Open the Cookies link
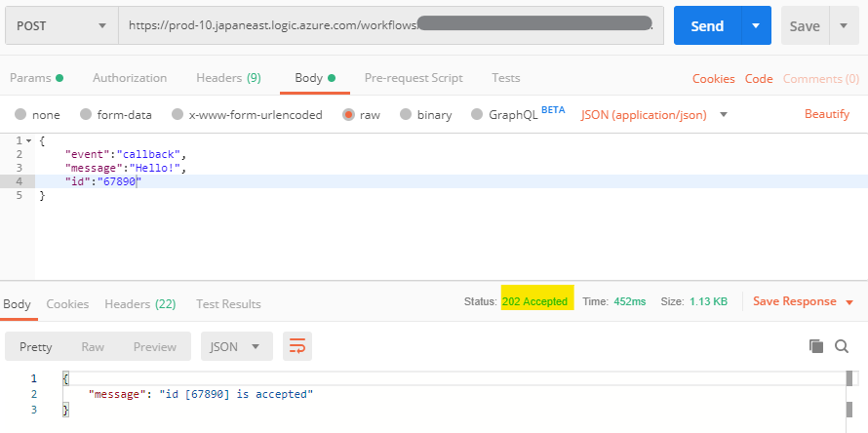This screenshot has height=433, width=868. [713, 79]
